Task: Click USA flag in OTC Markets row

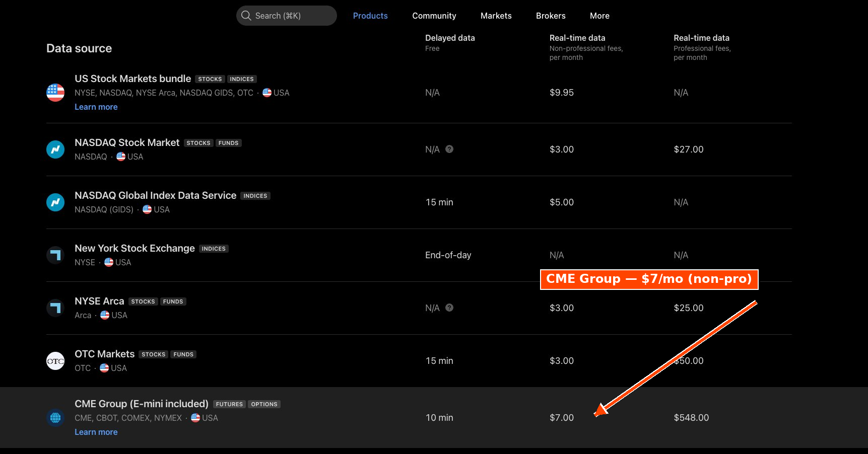Action: tap(104, 368)
